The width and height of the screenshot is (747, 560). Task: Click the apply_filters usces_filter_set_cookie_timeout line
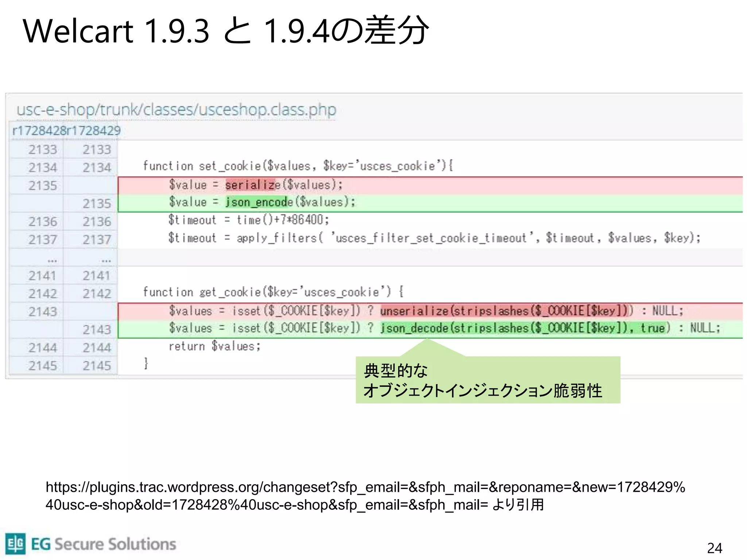(x=434, y=238)
